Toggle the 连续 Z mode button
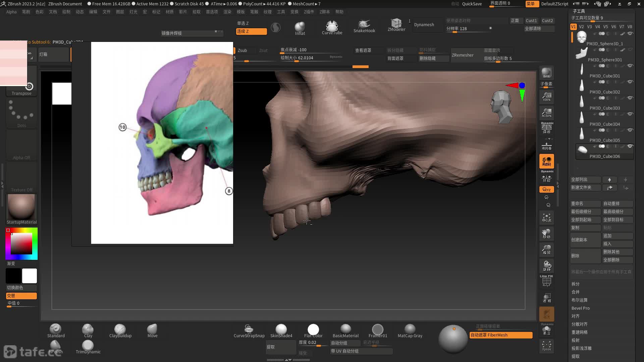Viewport: 644px width, 362px height. tap(251, 31)
